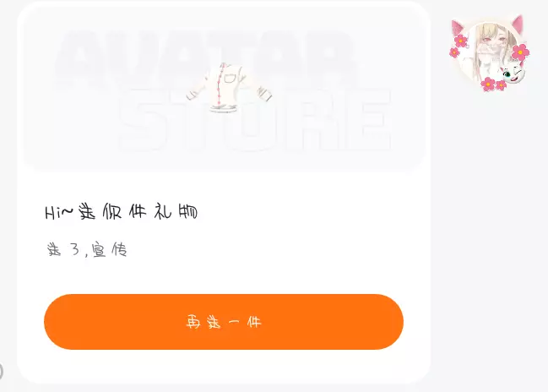Click the orange 再送一件 button
Viewport: 548px width, 392px height.
(224, 322)
